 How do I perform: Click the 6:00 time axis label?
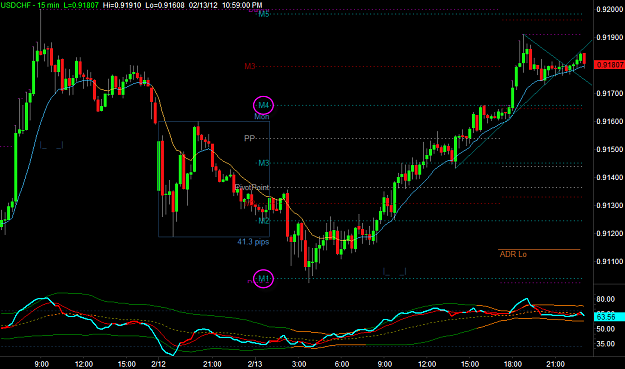[342, 364]
